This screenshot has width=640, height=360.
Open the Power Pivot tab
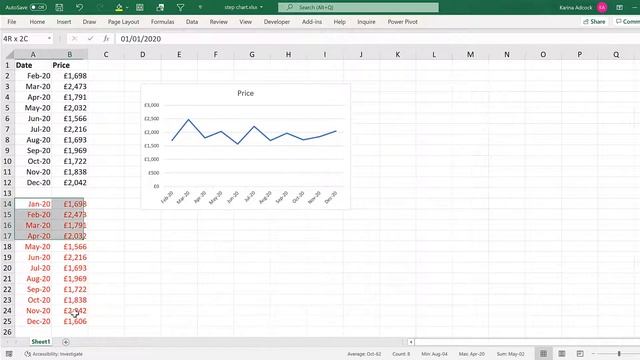402,22
